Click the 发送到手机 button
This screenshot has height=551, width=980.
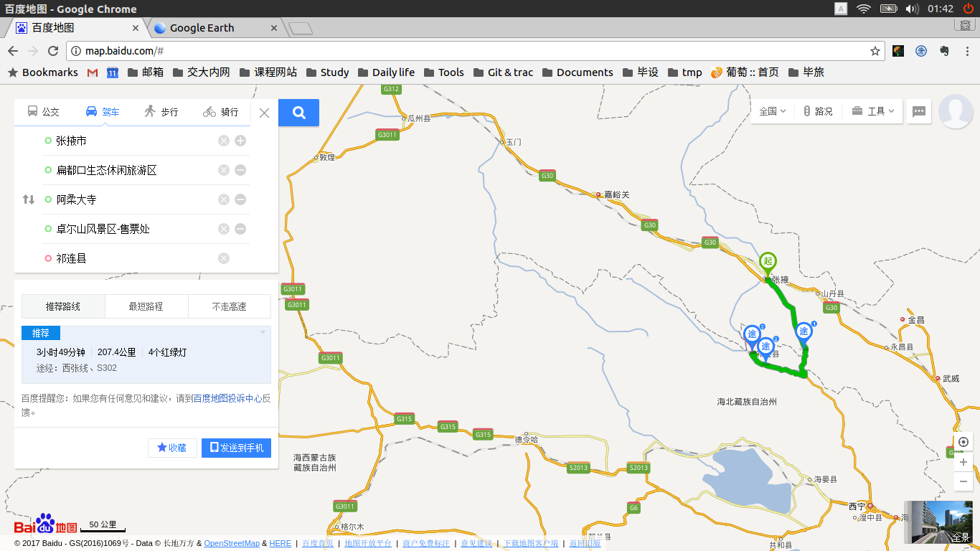236,448
